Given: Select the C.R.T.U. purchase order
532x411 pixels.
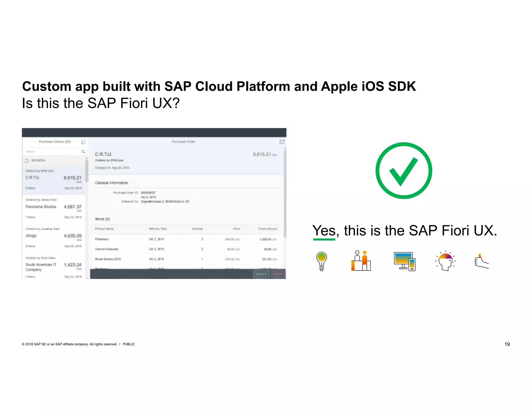Looking at the screenshot, I should 54,180.
